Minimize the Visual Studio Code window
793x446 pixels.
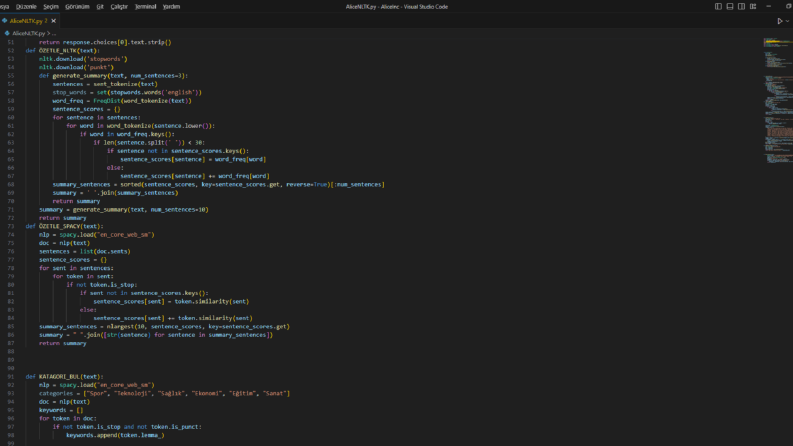[769, 7]
